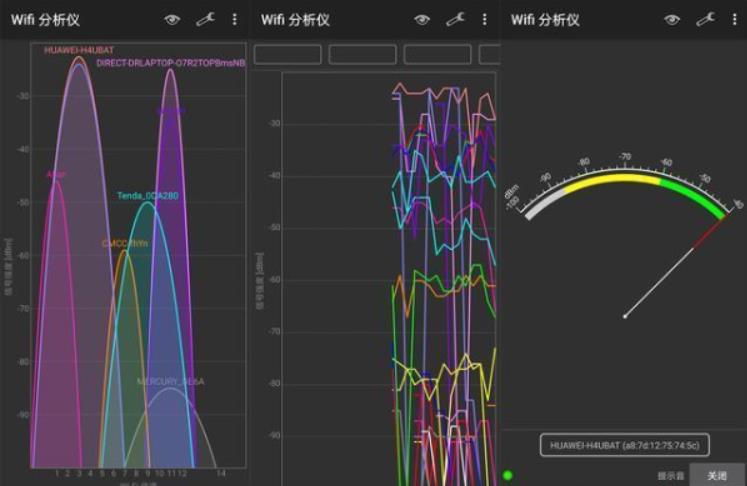Click the orange CMCC network label

pos(125,243)
